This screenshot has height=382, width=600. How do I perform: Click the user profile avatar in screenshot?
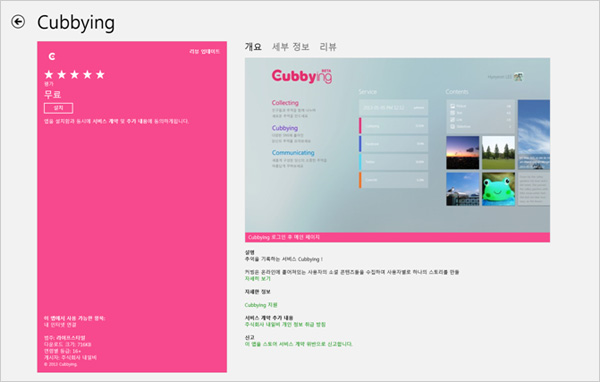(x=518, y=77)
